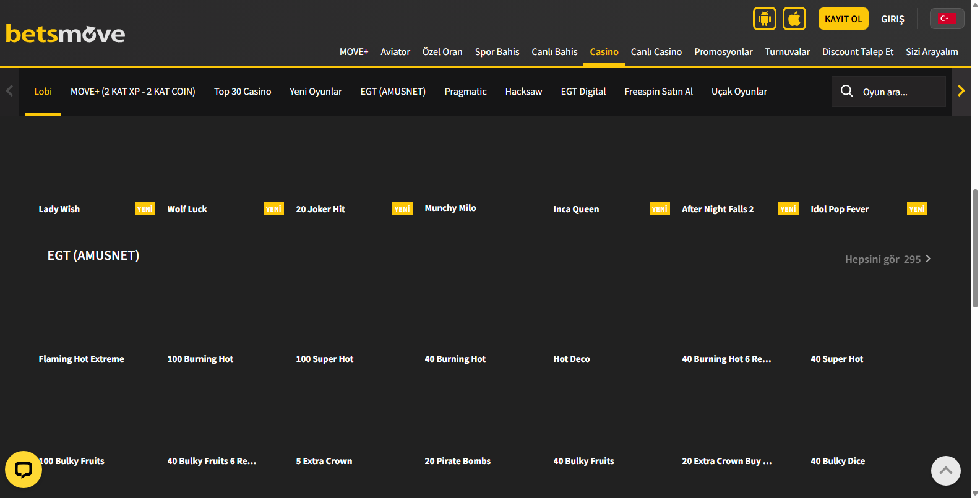Select the Casino menu item
Image resolution: width=980 pixels, height=498 pixels.
coord(604,52)
